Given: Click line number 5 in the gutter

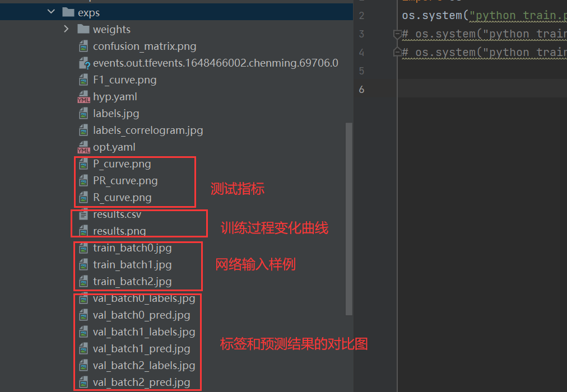Looking at the screenshot, I should point(361,71).
